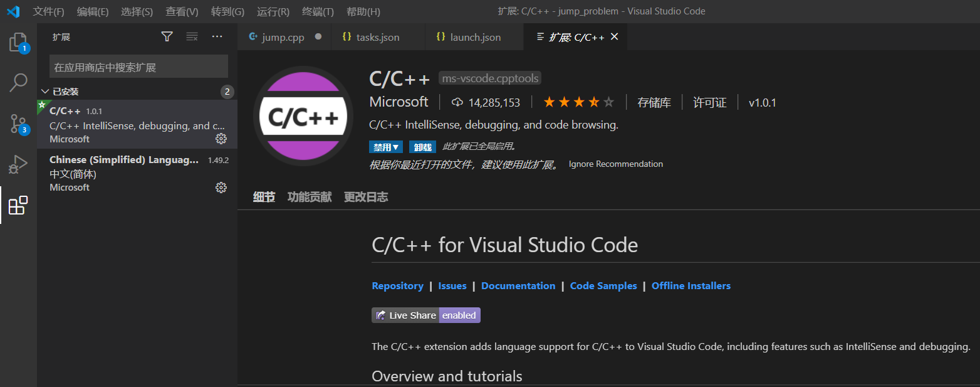
Task: Switch to the tasks.json tab
Action: (377, 37)
